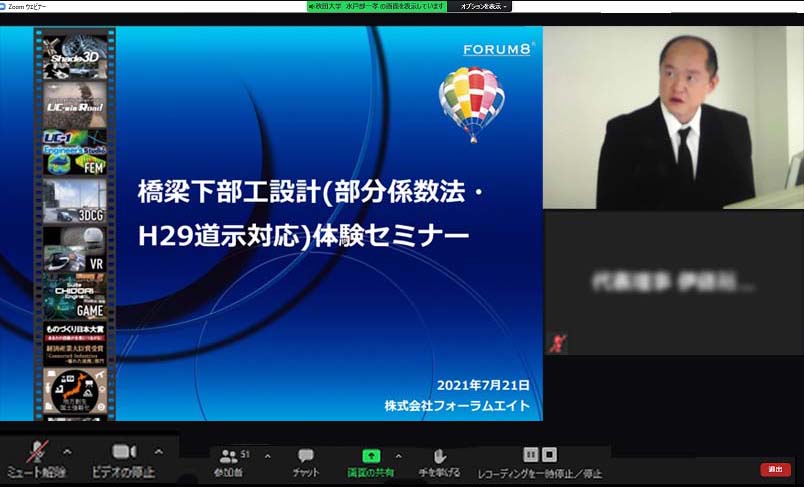This screenshot has width=804, height=487.
Task: Leave the webinar with red 退出 button
Action: point(775,469)
